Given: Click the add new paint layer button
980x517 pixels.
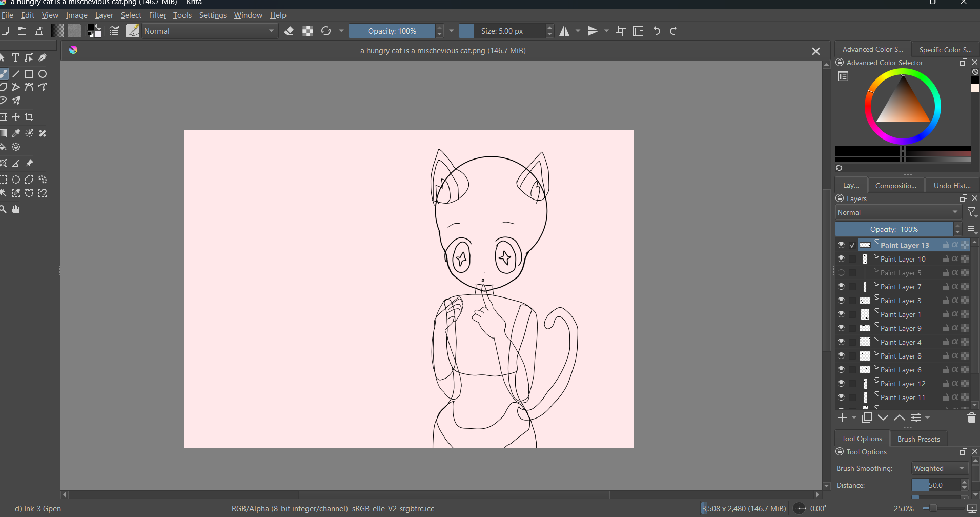Looking at the screenshot, I should (843, 417).
